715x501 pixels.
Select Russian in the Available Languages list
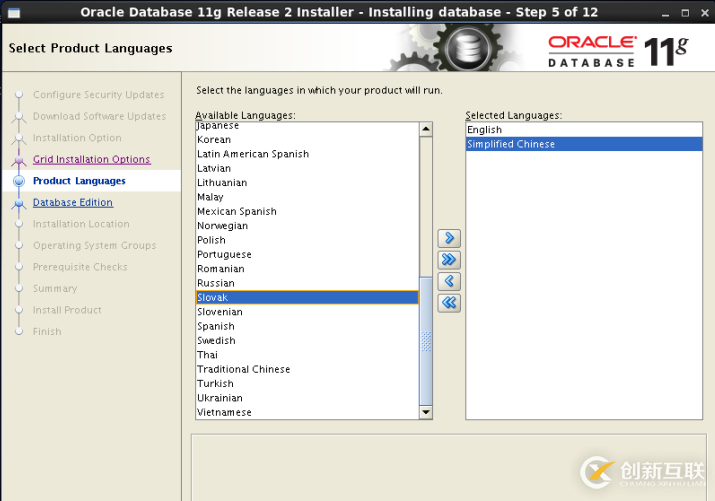point(307,283)
